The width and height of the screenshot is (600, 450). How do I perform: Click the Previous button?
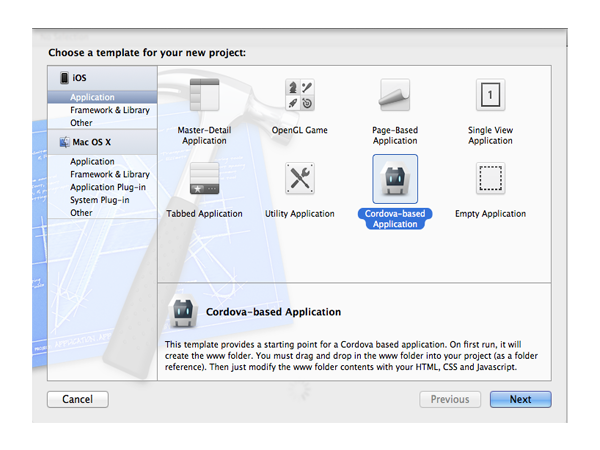click(449, 399)
